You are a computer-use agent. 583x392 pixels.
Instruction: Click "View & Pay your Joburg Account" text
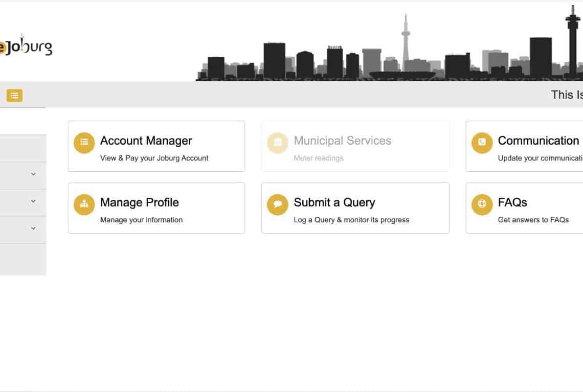154,158
